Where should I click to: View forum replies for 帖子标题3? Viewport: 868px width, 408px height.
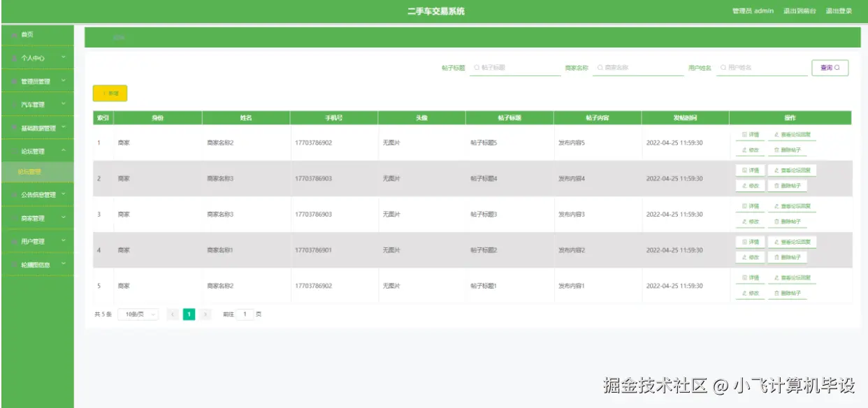(x=792, y=206)
